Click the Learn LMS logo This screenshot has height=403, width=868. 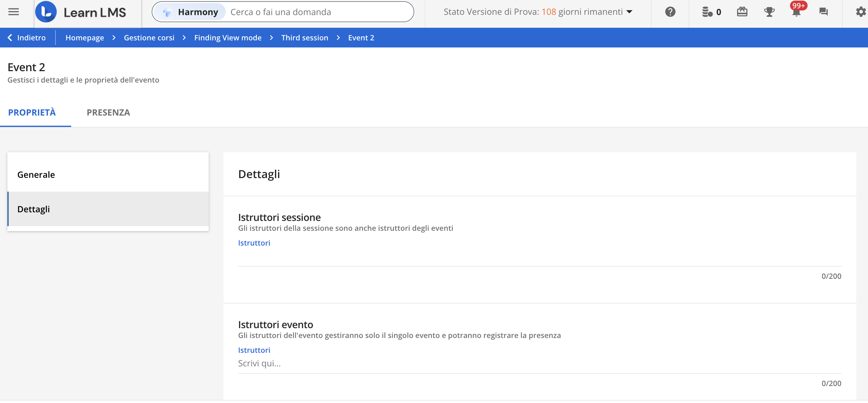tap(81, 12)
